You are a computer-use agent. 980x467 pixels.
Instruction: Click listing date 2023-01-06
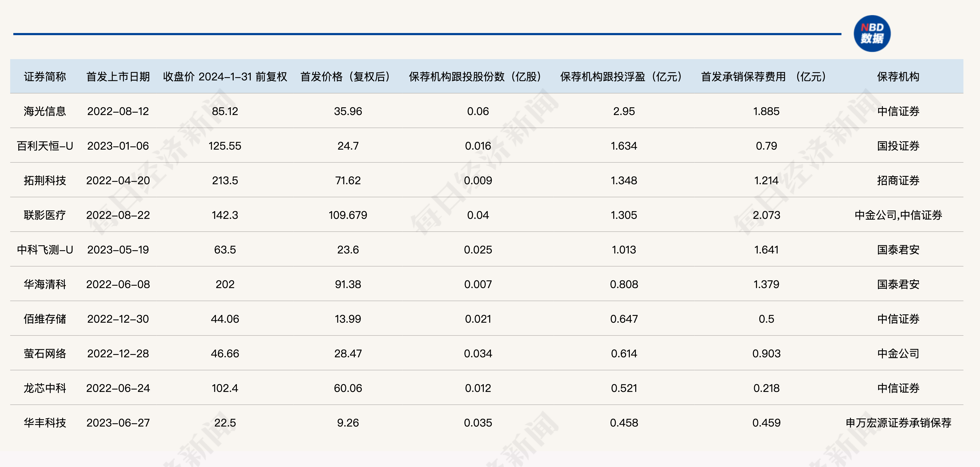[118, 146]
